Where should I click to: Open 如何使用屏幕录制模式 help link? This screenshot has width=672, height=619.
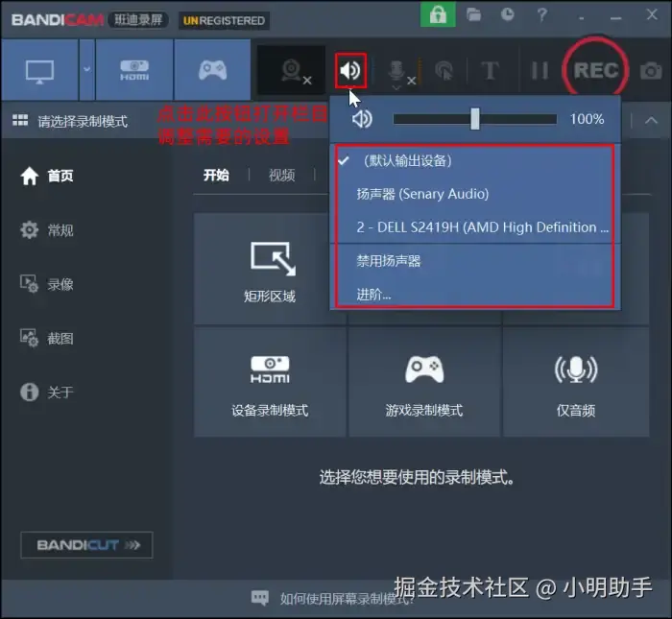coord(348,599)
